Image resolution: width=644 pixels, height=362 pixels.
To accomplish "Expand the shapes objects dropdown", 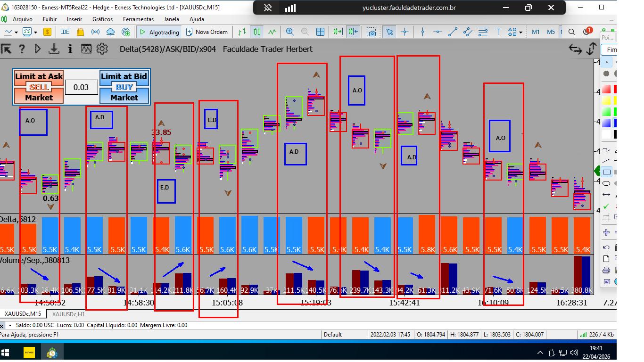I will [520, 32].
